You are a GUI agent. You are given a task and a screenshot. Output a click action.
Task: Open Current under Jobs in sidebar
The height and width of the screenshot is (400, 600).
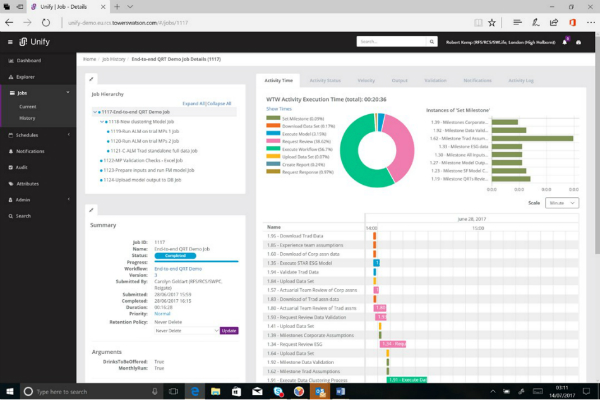28,107
